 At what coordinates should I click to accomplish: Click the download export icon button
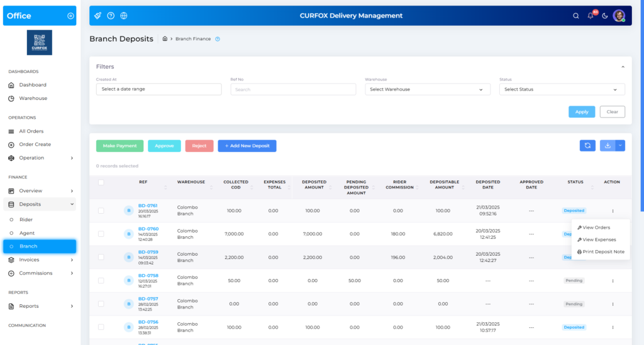[608, 146]
